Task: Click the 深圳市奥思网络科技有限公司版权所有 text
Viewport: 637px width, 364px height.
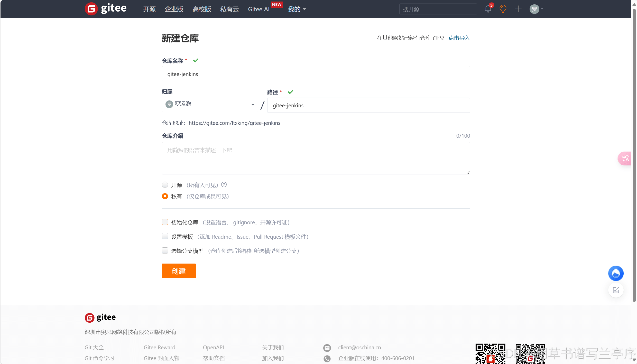Action: point(131,332)
